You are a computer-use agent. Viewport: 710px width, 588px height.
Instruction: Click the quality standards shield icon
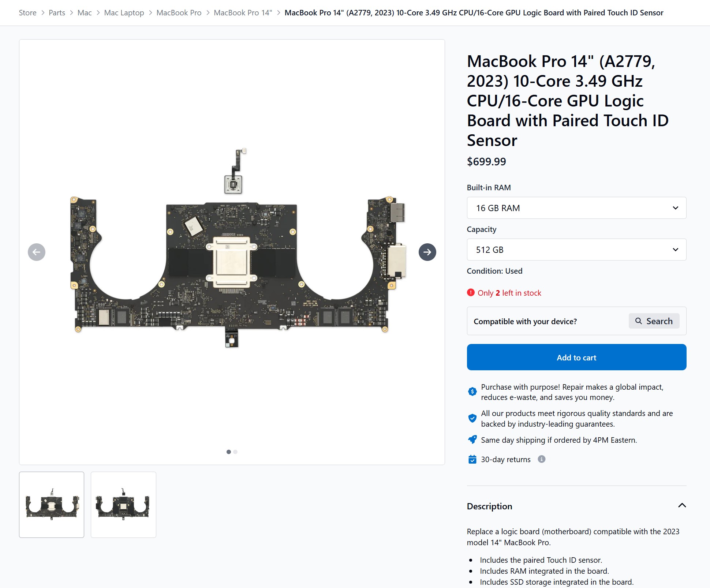(x=472, y=418)
